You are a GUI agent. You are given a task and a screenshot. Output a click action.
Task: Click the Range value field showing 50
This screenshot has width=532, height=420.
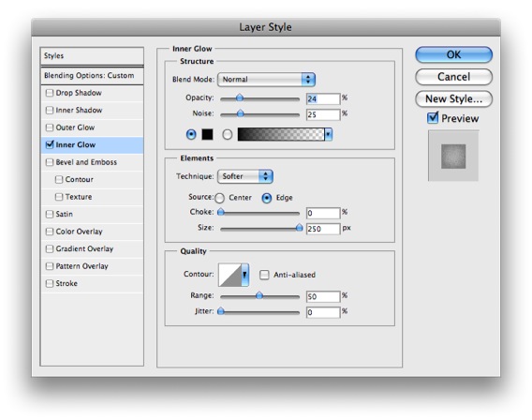click(x=323, y=296)
